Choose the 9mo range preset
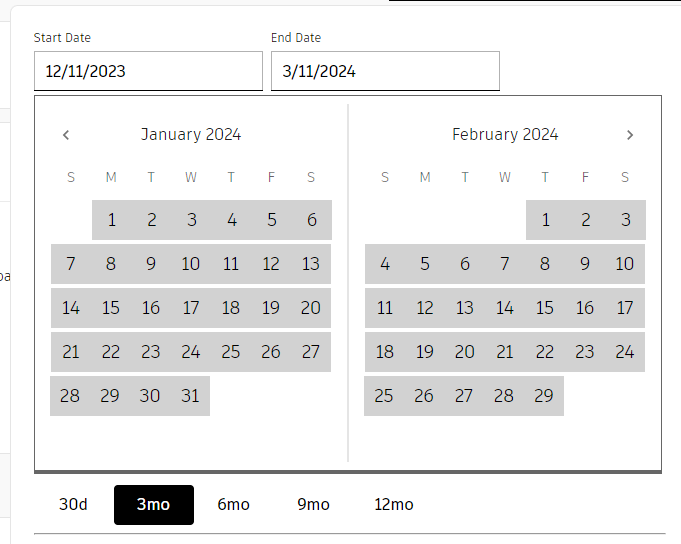The image size is (681, 544). (x=313, y=504)
